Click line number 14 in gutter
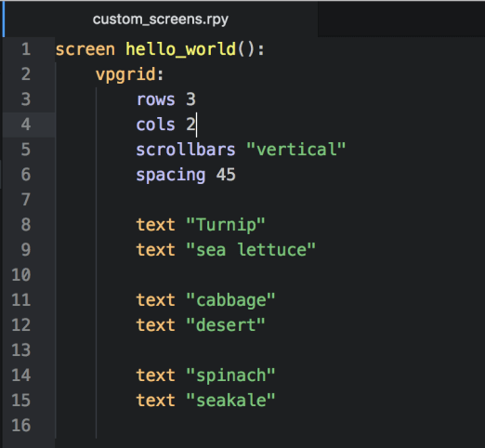This screenshot has height=448, width=485. pyautogui.click(x=21, y=376)
